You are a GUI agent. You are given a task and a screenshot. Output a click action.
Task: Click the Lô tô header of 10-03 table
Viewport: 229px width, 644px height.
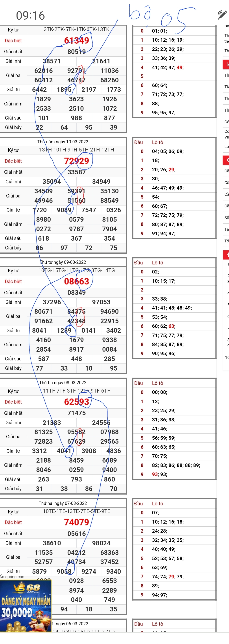tap(157, 142)
